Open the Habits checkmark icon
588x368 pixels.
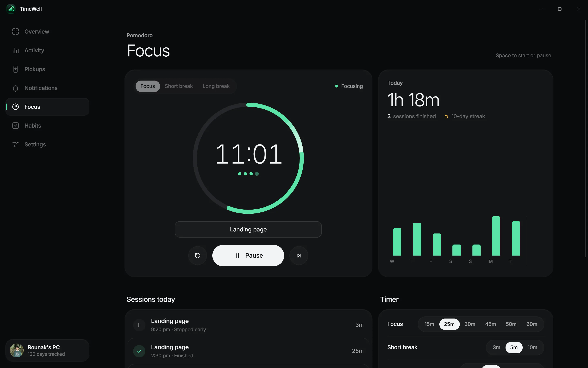pyautogui.click(x=16, y=126)
